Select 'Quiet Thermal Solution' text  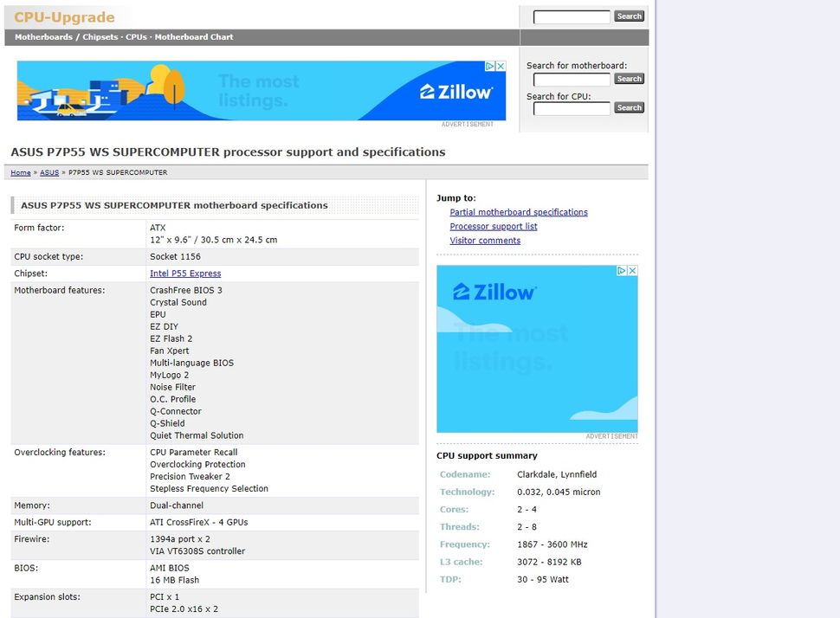(x=197, y=435)
